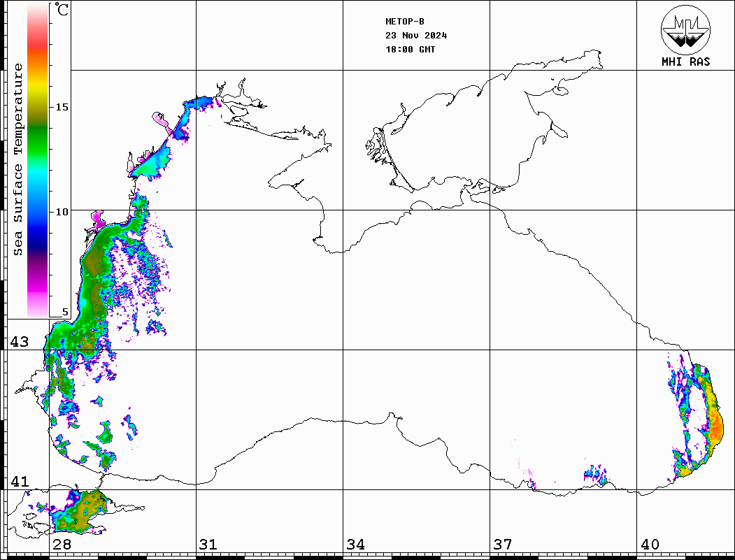Click the 10 tick label on scale

pyautogui.click(x=62, y=212)
